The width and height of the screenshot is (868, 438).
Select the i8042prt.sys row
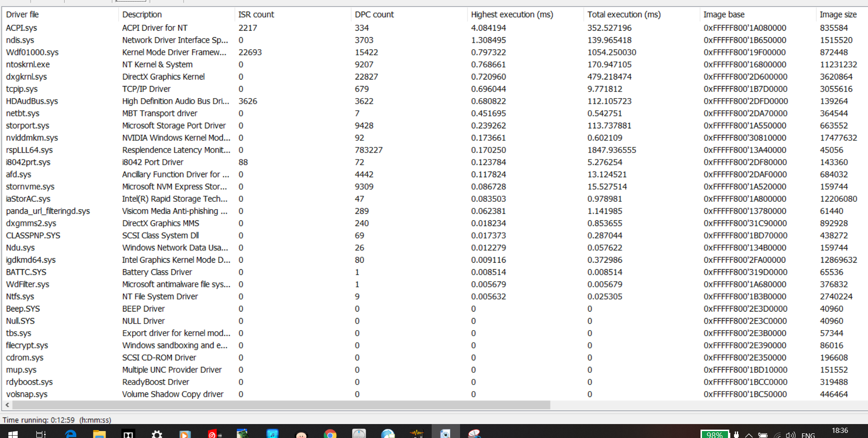[x=435, y=162]
